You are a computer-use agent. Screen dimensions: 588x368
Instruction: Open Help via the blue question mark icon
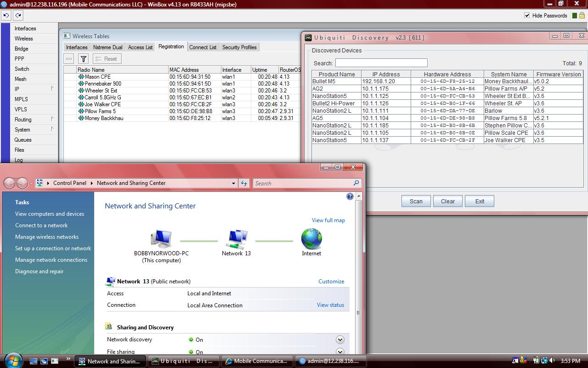[x=350, y=196]
